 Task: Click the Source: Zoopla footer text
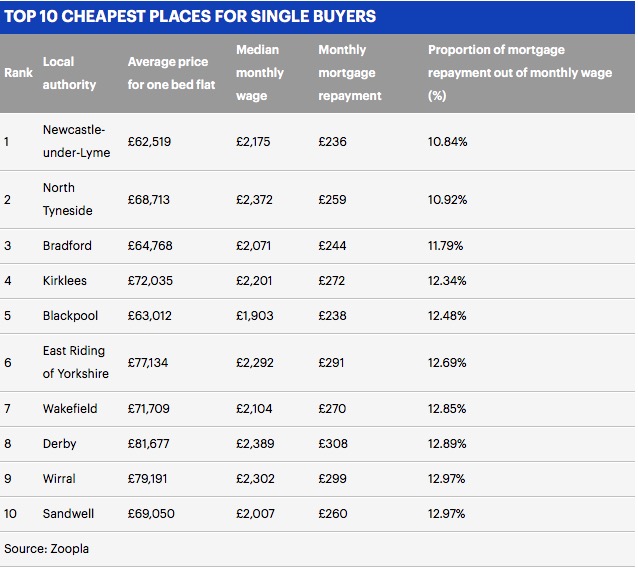point(47,549)
